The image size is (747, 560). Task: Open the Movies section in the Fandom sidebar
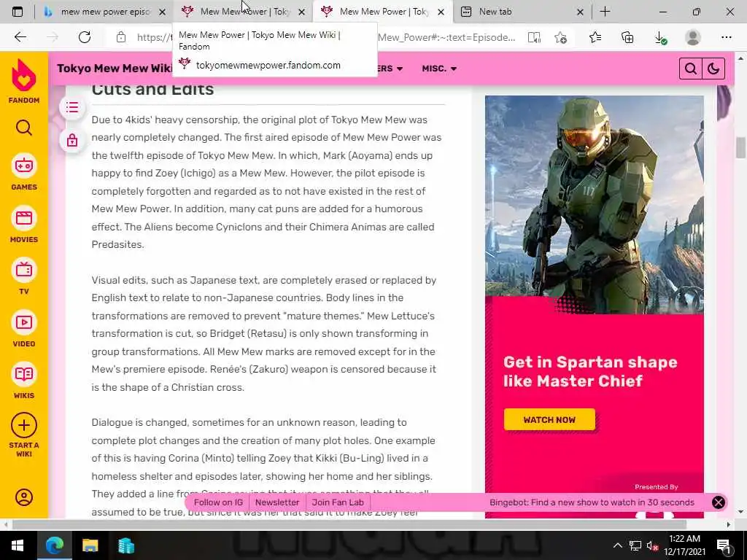click(x=24, y=225)
